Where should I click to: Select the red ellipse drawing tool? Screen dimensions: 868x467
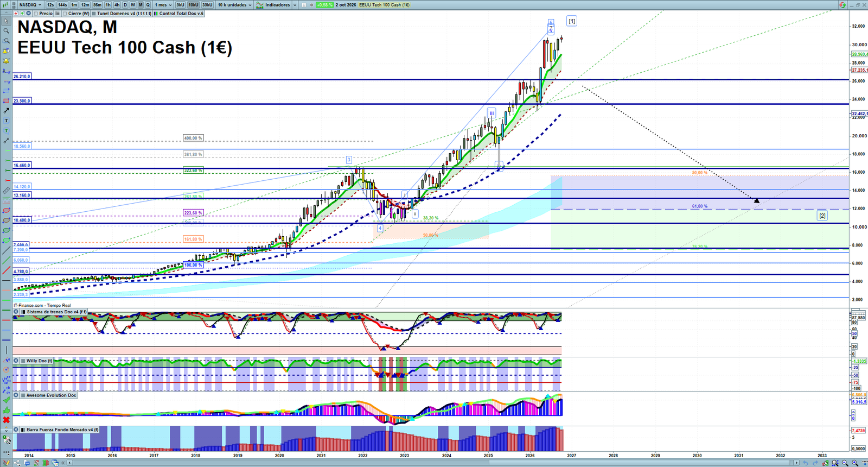click(x=6, y=211)
